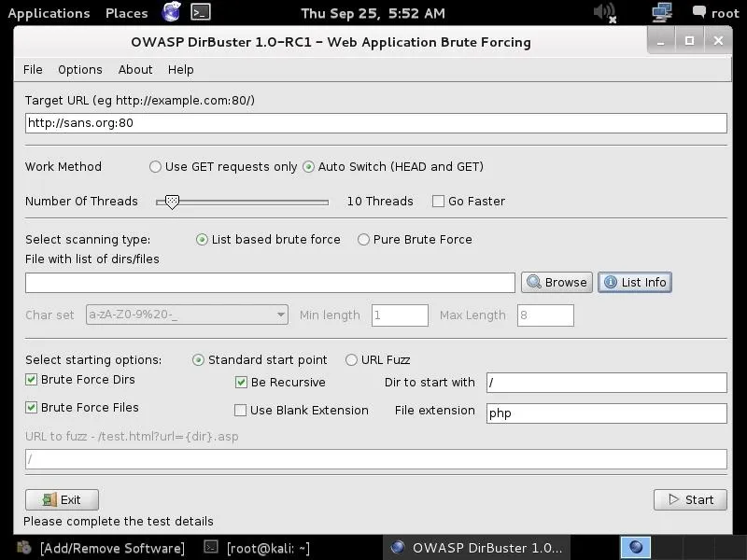
Task: Launch the terminal from top panel icon
Action: pos(201,12)
